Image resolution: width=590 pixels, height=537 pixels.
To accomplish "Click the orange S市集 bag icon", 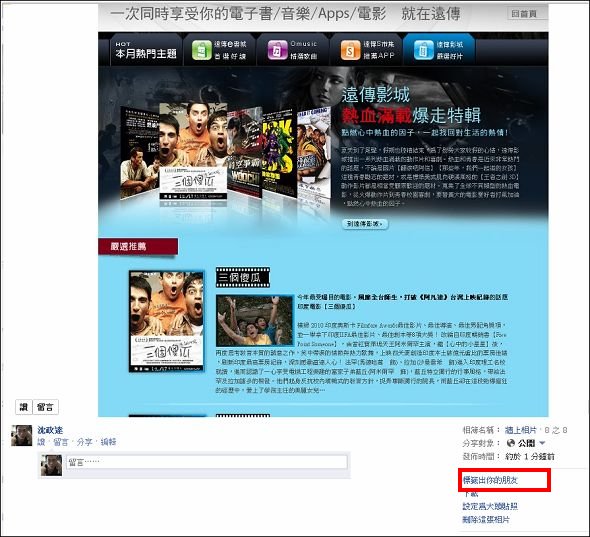I will click(x=350, y=50).
